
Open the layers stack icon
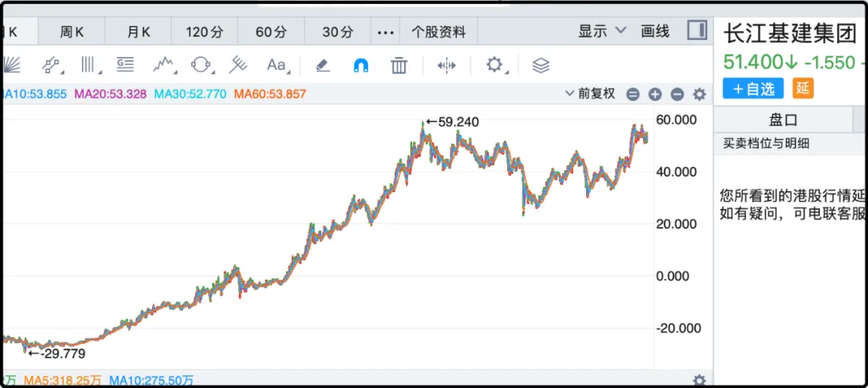pos(541,65)
